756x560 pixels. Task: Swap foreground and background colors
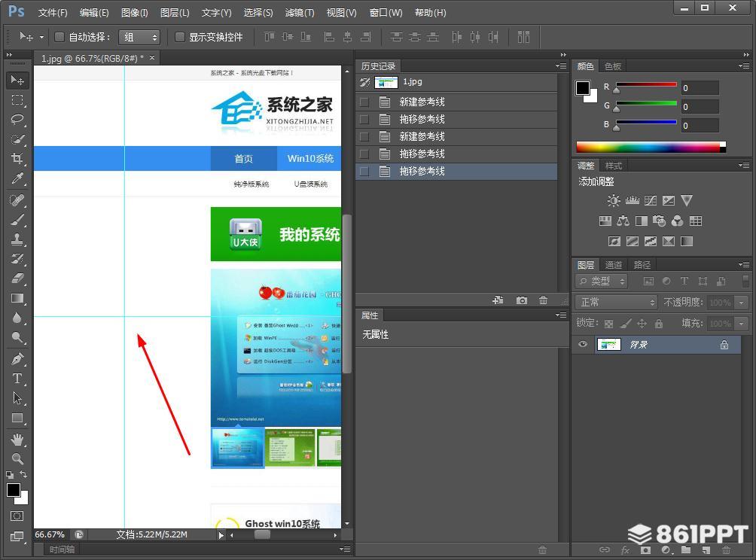23,474
